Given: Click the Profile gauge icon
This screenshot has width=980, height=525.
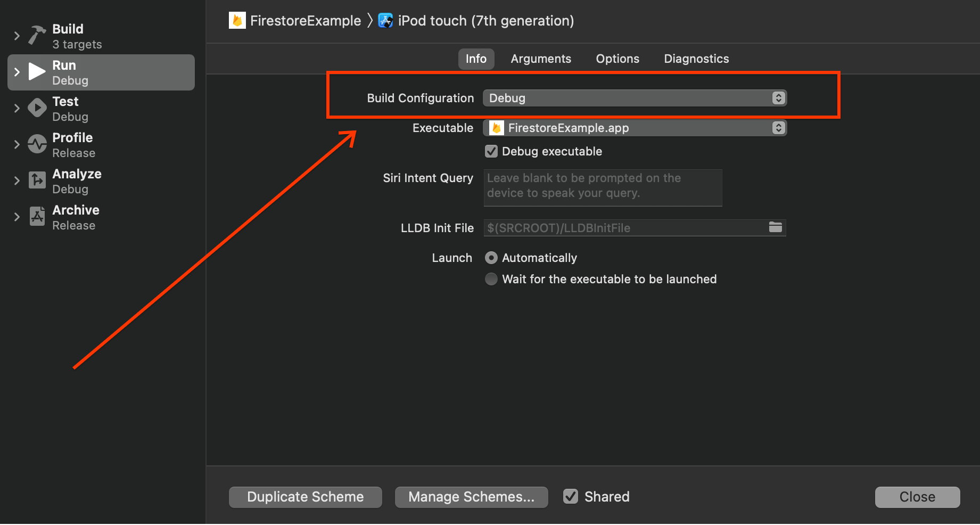Looking at the screenshot, I should coord(36,144).
